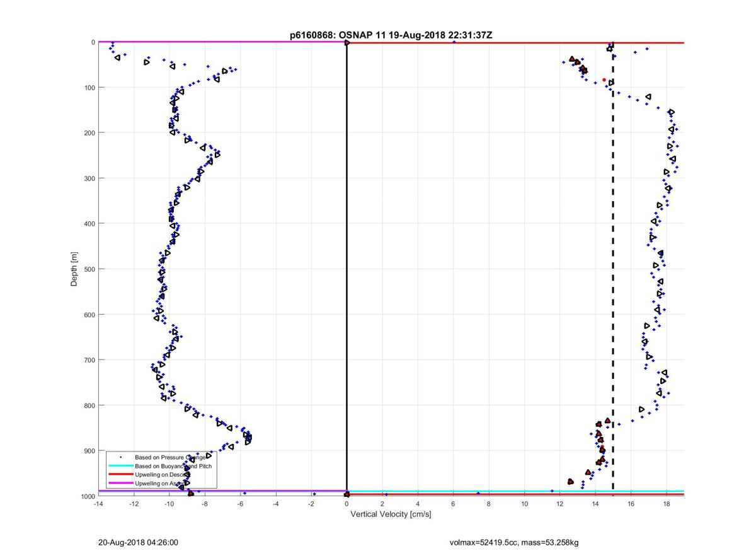756x558 pixels.
Task: Click x-axis tick label -2
Action: tap(311, 504)
